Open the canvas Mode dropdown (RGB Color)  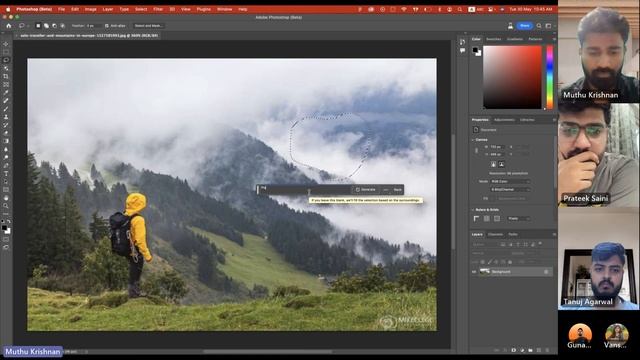(510, 181)
